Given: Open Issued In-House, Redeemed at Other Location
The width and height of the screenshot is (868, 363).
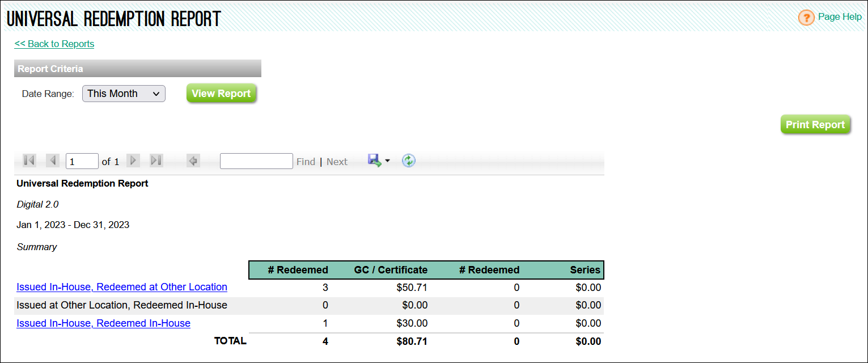Looking at the screenshot, I should click(122, 287).
